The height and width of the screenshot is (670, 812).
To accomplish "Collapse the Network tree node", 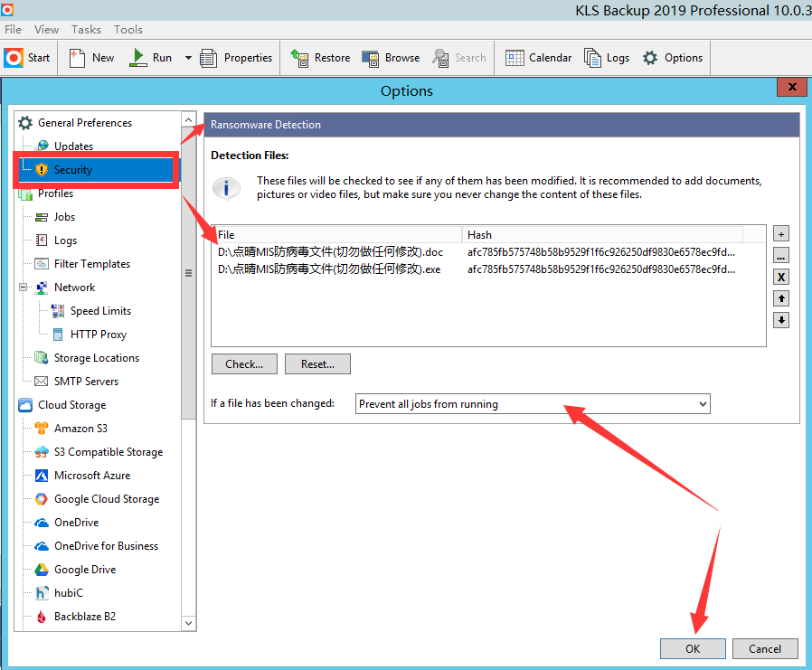I will [x=22, y=288].
